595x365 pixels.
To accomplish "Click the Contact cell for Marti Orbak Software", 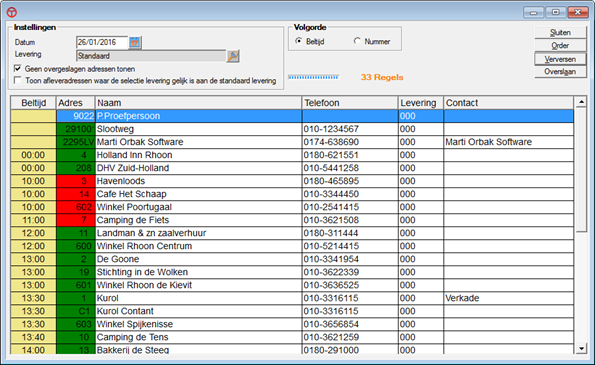I will (508, 142).
